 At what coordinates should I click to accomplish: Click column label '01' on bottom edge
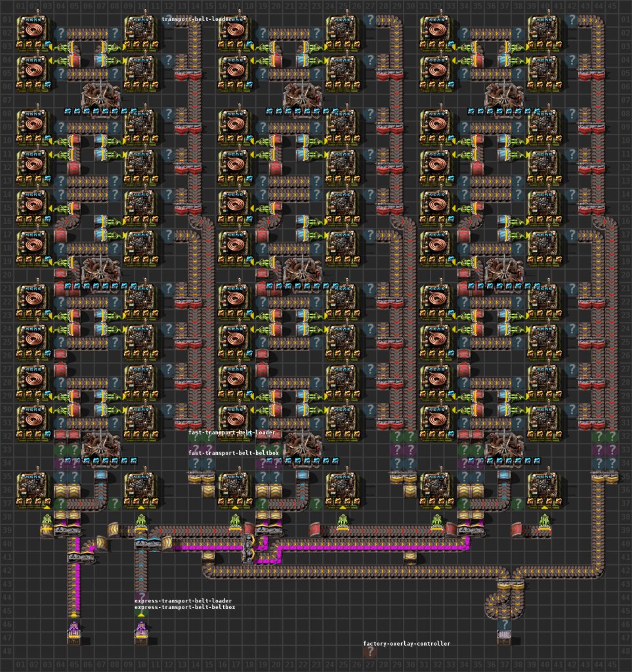[x=20, y=665]
